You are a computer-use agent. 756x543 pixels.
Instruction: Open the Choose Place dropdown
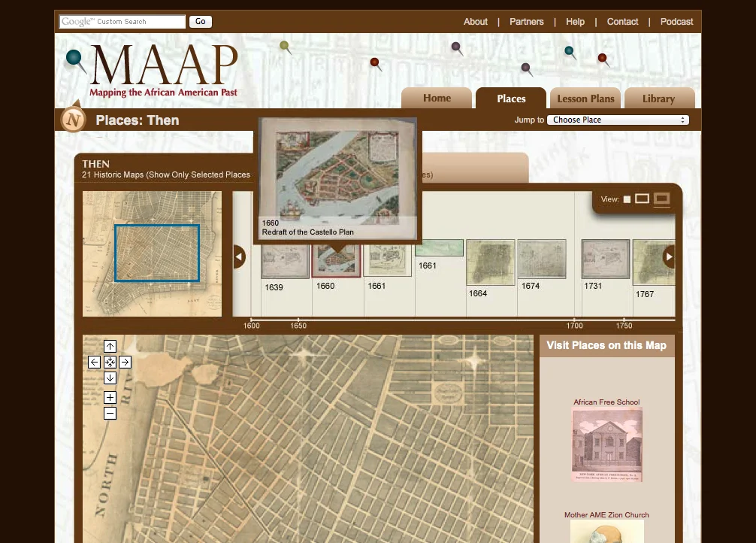[x=618, y=119]
